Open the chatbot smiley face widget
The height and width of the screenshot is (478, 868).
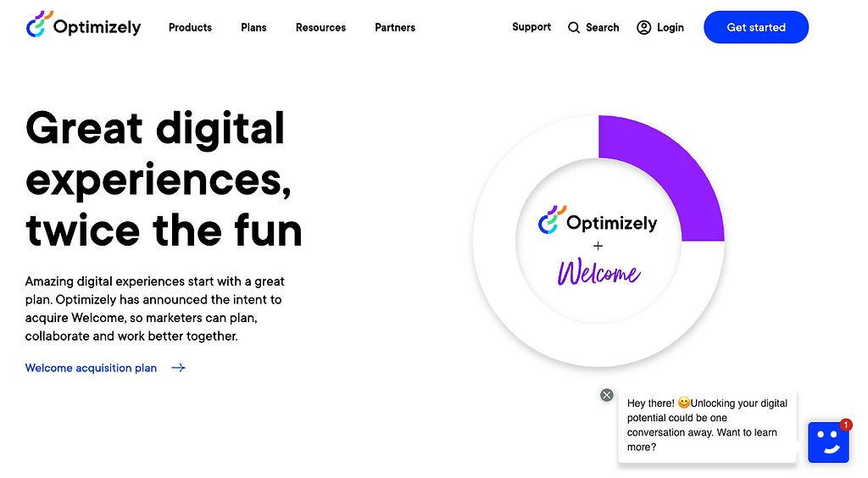[828, 442]
